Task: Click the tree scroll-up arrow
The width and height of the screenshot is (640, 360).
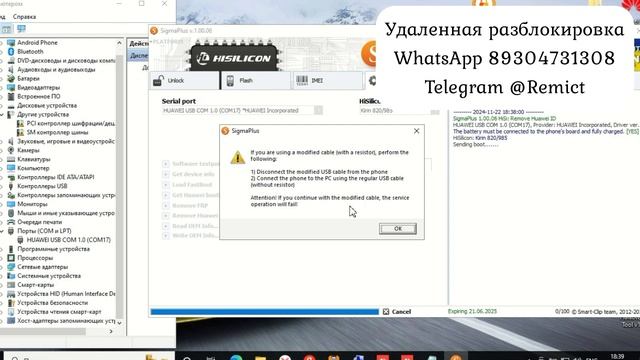Action: coord(119,42)
